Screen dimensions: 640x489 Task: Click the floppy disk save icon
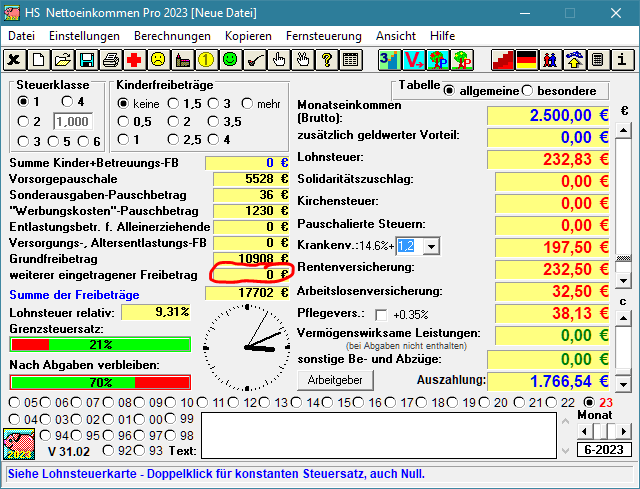click(x=87, y=60)
